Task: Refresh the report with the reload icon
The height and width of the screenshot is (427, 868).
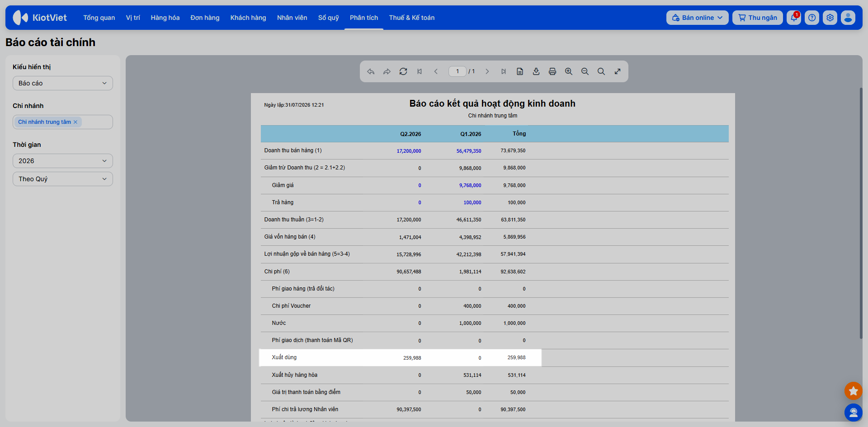Action: (x=403, y=71)
